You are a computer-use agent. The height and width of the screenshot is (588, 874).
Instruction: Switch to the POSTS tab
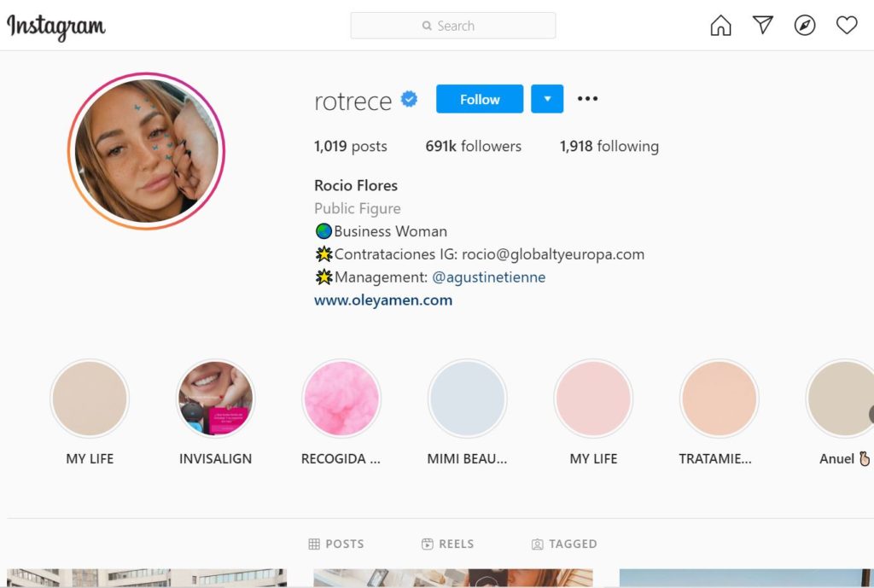pyautogui.click(x=336, y=544)
